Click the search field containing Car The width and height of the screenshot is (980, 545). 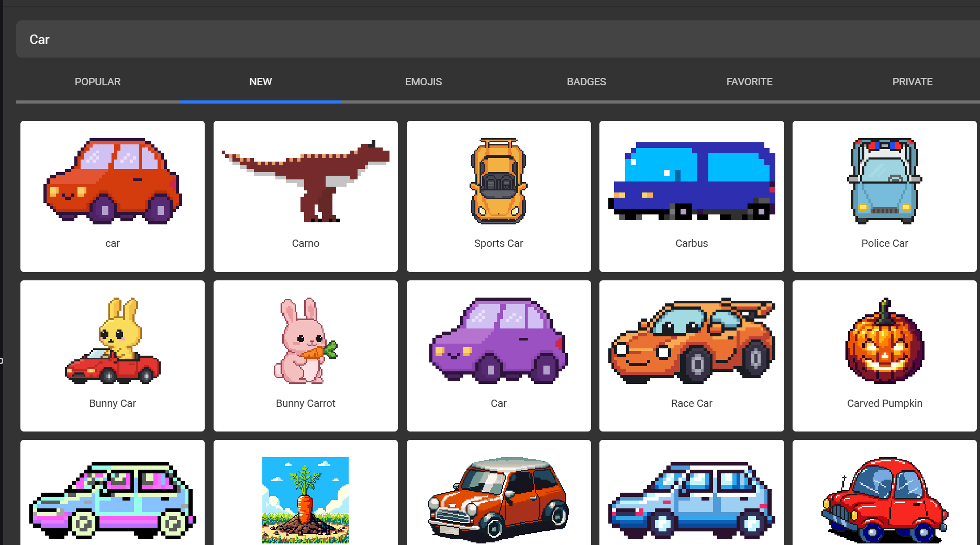click(498, 39)
